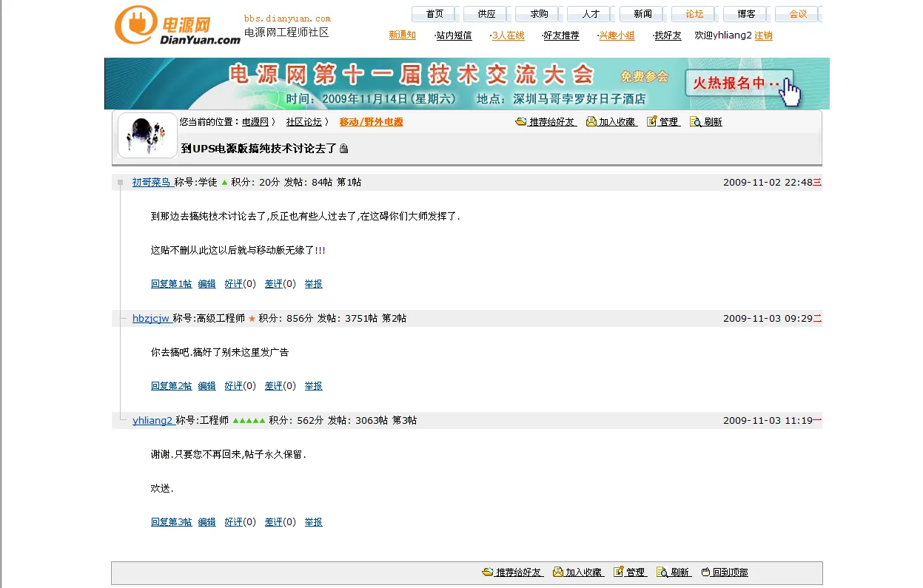Click the timestamp 2009-11-02 22:48

coord(768,182)
